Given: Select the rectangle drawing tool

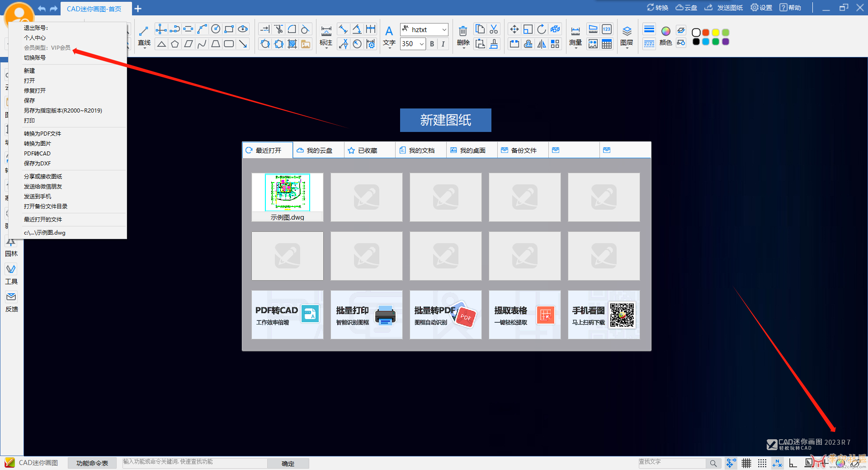Looking at the screenshot, I should click(x=229, y=29).
